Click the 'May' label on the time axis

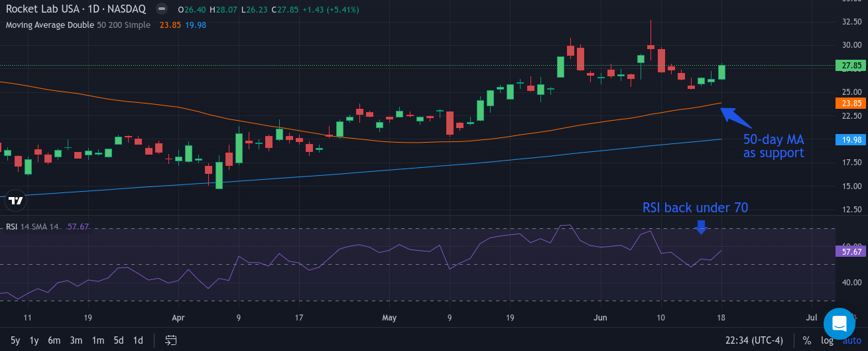click(x=389, y=318)
